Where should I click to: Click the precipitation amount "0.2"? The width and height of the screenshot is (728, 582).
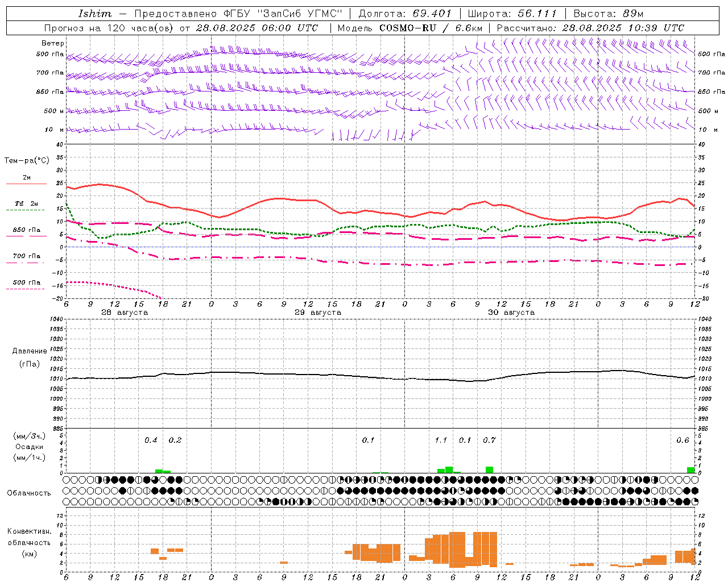(175, 440)
